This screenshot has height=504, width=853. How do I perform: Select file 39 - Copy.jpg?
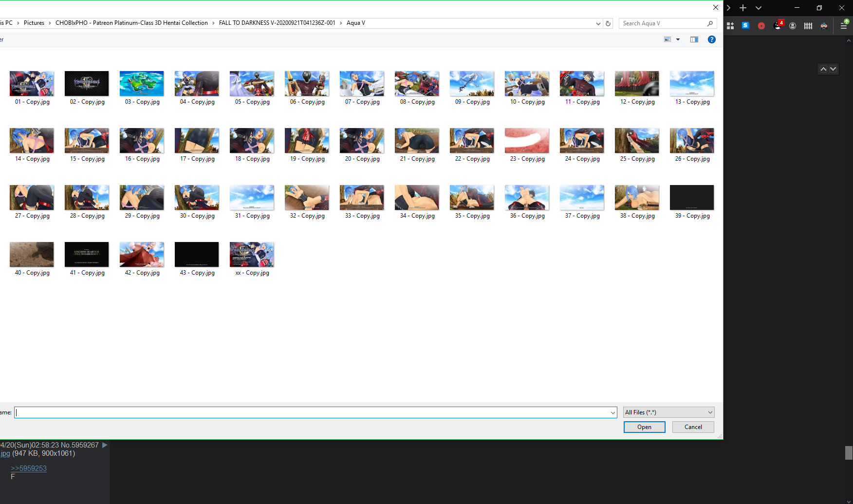pos(692,202)
